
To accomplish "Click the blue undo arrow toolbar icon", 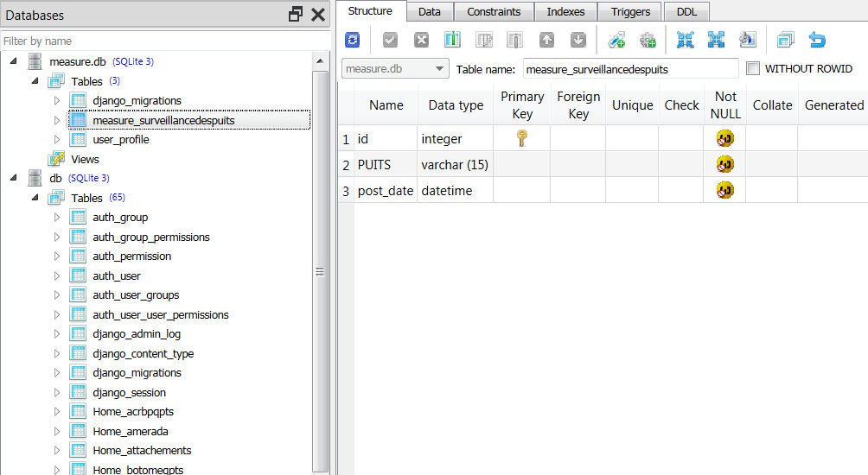I will (816, 40).
